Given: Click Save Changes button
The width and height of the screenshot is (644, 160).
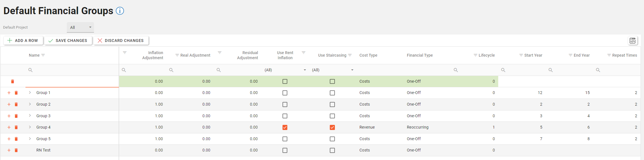Looking at the screenshot, I should [x=68, y=40].
